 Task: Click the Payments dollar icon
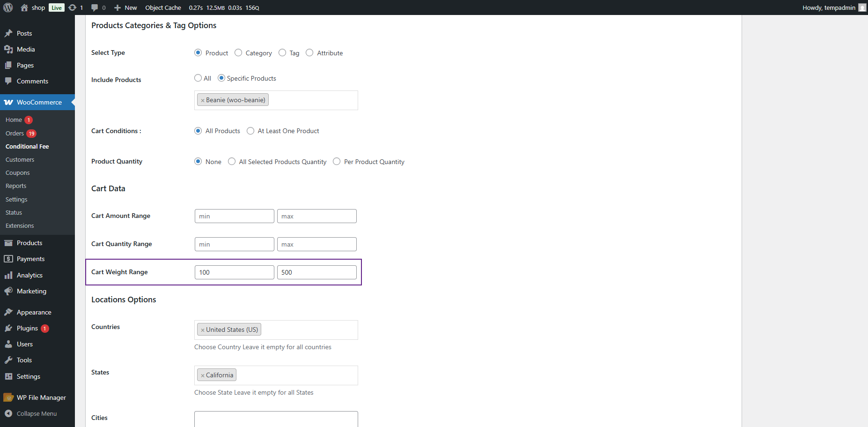point(8,259)
